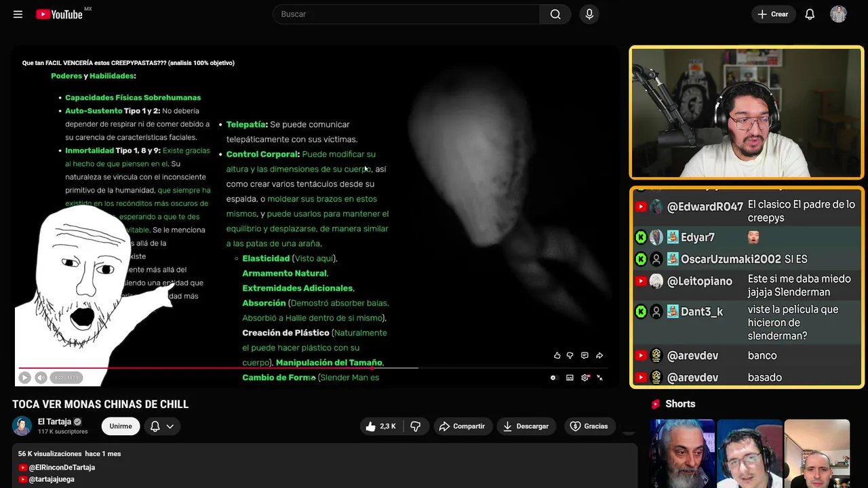Image resolution: width=868 pixels, height=488 pixels.
Task: Click the Descargar download button
Action: click(x=526, y=426)
